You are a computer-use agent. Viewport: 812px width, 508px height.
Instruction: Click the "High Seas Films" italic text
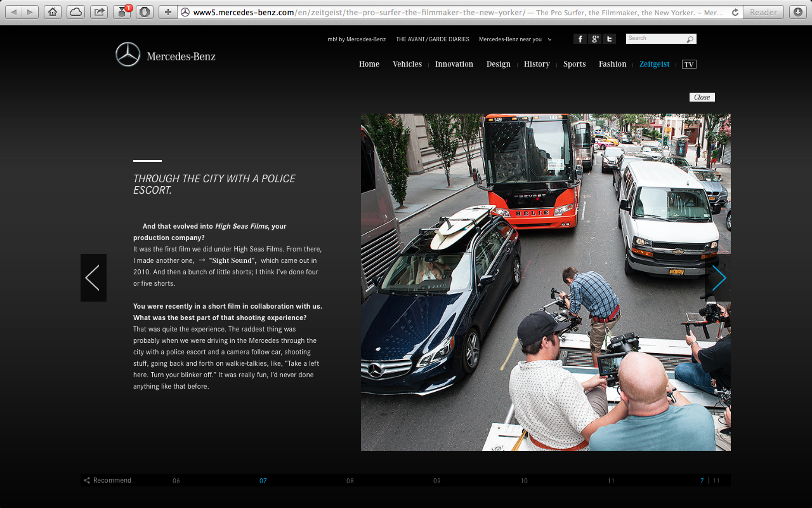point(242,226)
